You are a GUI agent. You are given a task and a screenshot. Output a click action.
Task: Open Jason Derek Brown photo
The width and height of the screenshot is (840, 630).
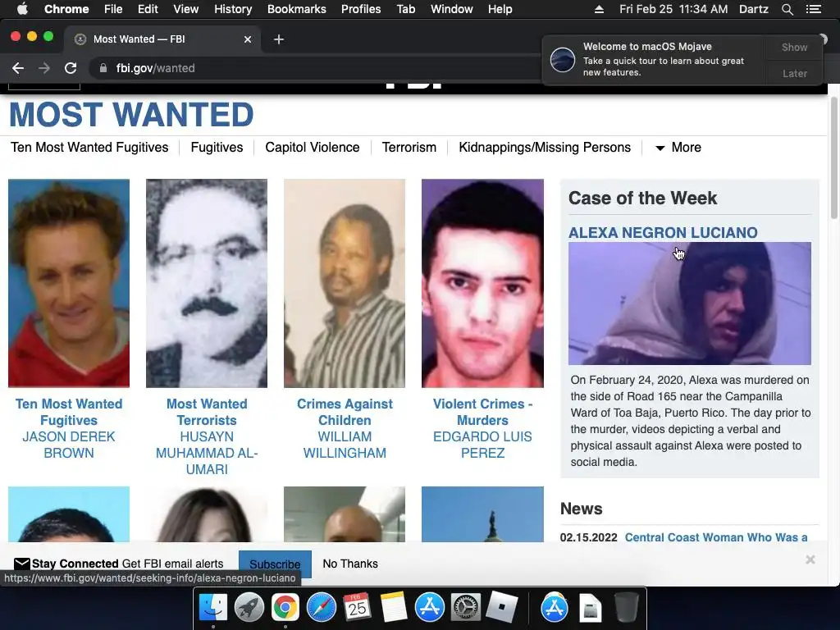[x=69, y=283]
